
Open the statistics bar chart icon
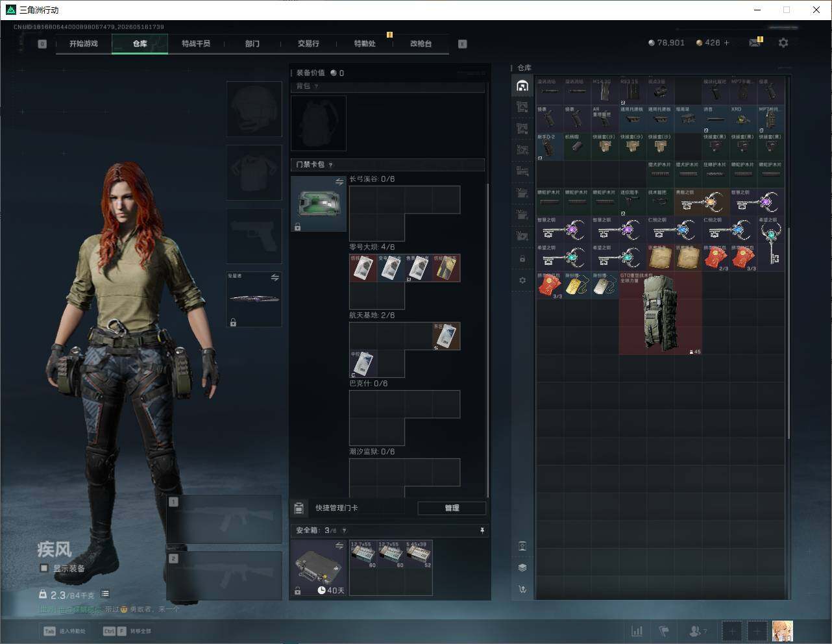pyautogui.click(x=637, y=631)
